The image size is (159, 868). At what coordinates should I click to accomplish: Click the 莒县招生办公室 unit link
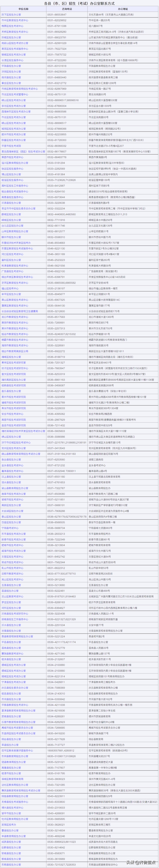tap(10, 591)
